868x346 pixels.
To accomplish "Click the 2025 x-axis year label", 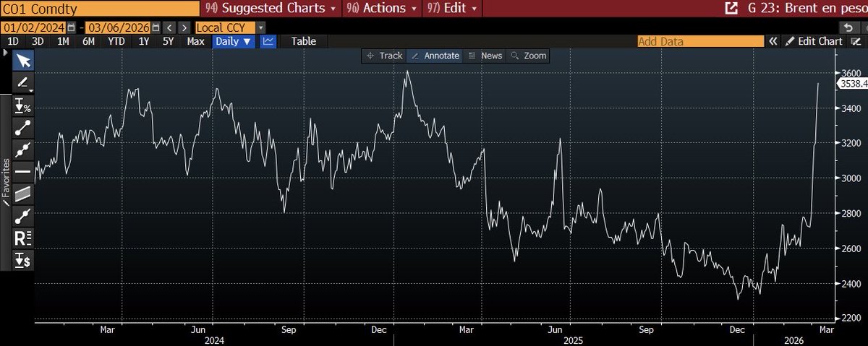I will point(573,339).
